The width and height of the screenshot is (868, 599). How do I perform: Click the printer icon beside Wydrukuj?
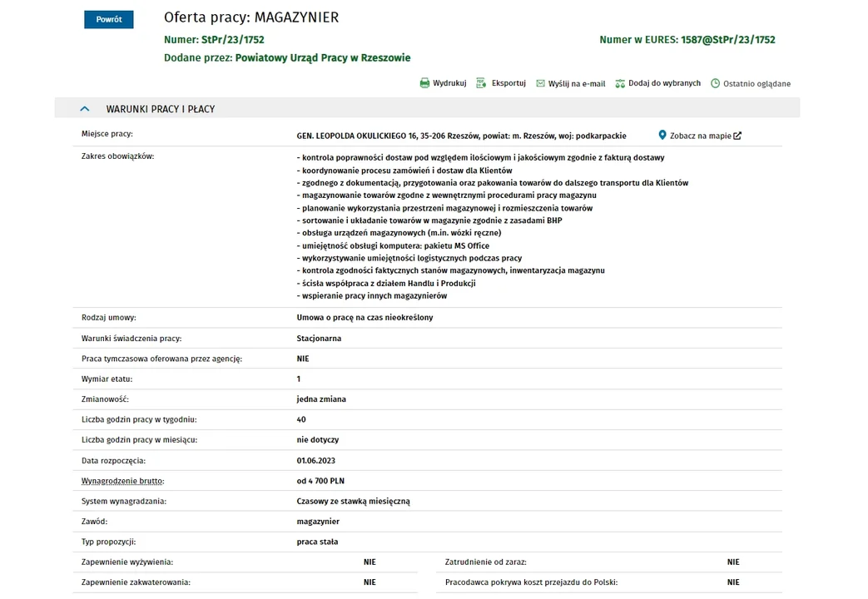point(424,83)
